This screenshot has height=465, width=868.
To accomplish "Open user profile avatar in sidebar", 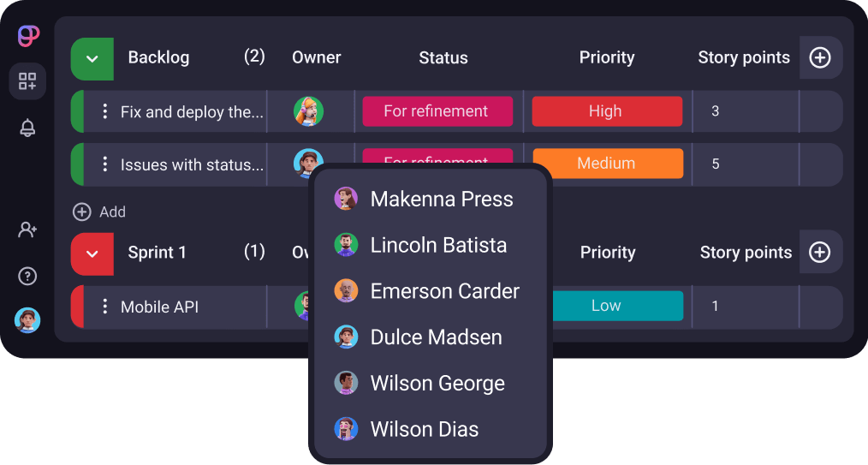I will coord(27,320).
